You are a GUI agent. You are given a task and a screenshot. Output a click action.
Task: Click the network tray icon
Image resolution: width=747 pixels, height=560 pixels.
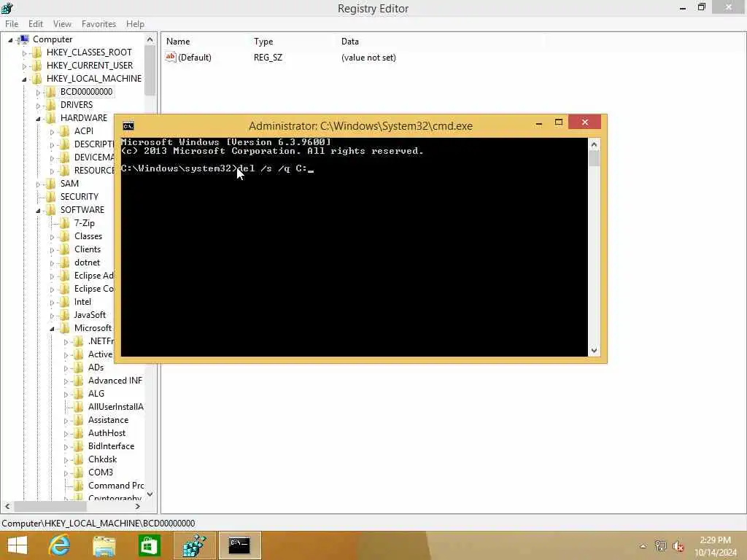tap(660, 546)
